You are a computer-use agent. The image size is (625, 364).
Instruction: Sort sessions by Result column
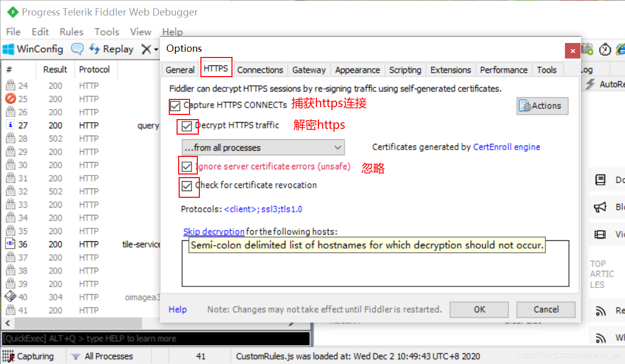[55, 69]
